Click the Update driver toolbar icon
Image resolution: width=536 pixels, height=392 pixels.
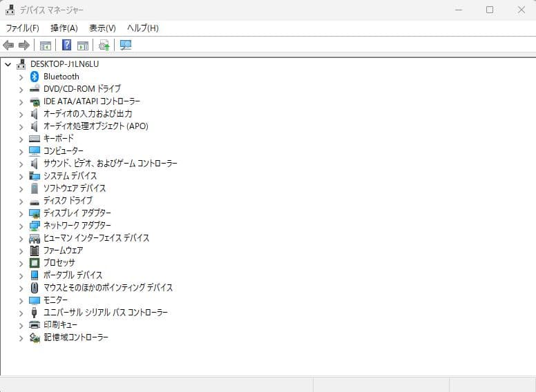[x=104, y=45]
